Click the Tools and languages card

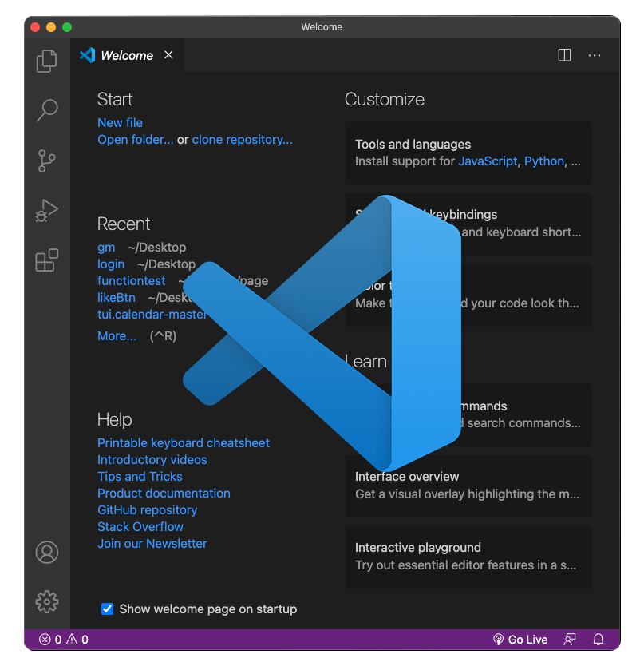coord(468,153)
